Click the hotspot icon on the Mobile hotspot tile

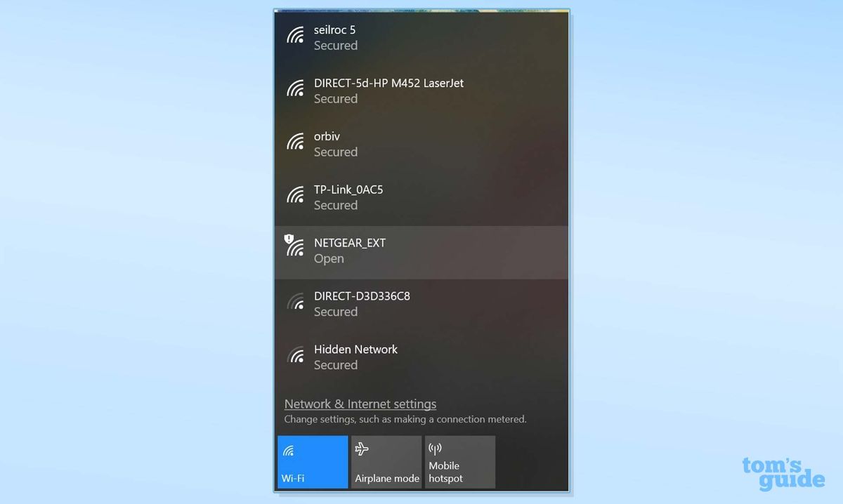click(x=435, y=448)
